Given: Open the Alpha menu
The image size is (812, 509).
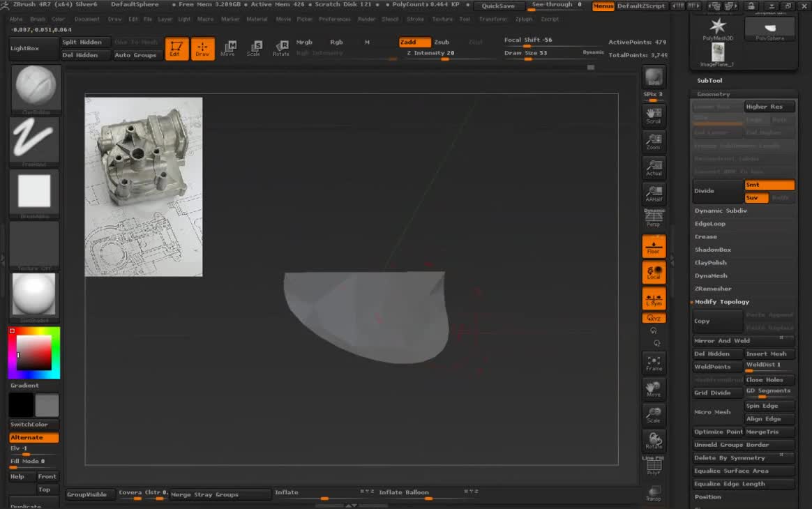Looking at the screenshot, I should click(16, 19).
